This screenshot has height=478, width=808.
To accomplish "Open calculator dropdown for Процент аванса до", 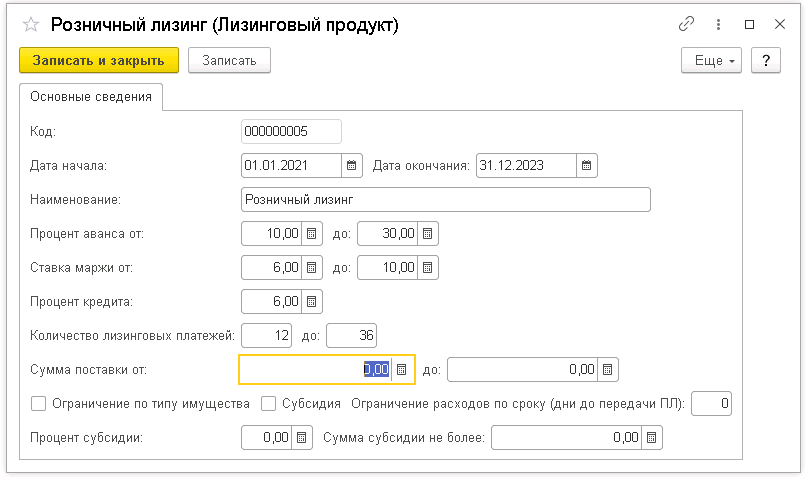I will coord(427,233).
